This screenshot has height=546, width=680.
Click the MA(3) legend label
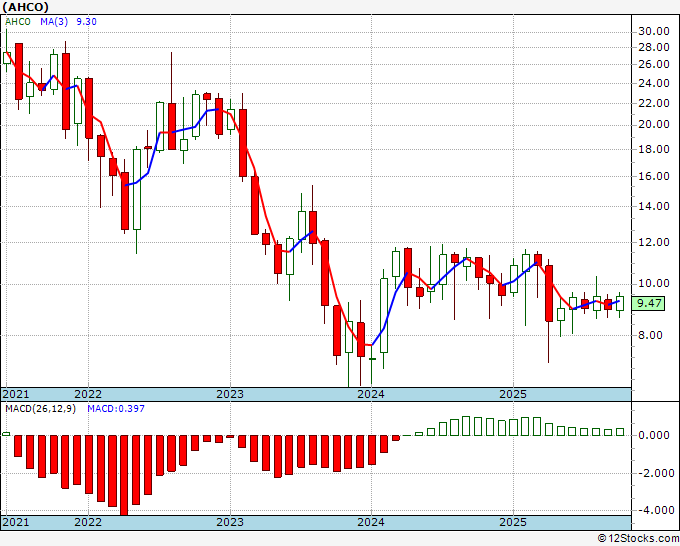click(54, 22)
